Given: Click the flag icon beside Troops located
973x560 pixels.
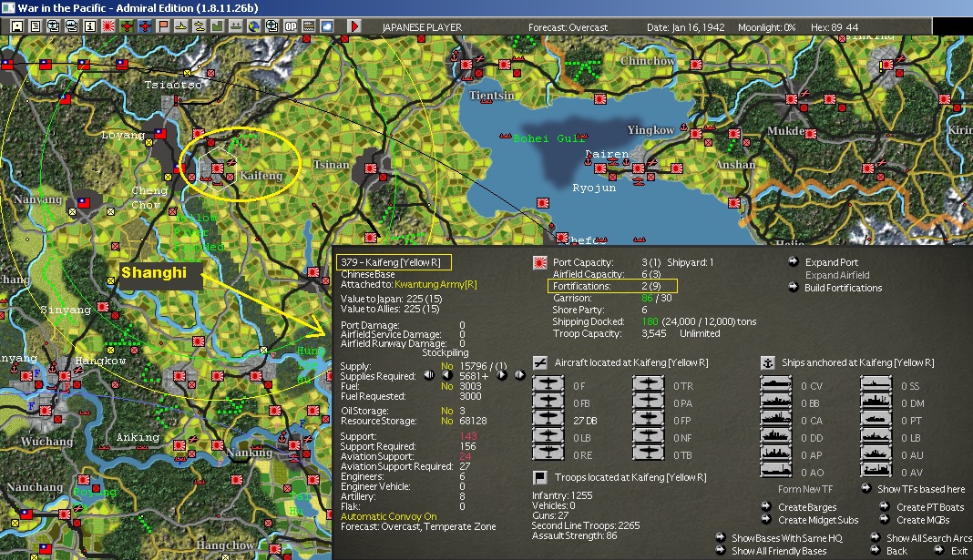Looking at the screenshot, I should (540, 477).
